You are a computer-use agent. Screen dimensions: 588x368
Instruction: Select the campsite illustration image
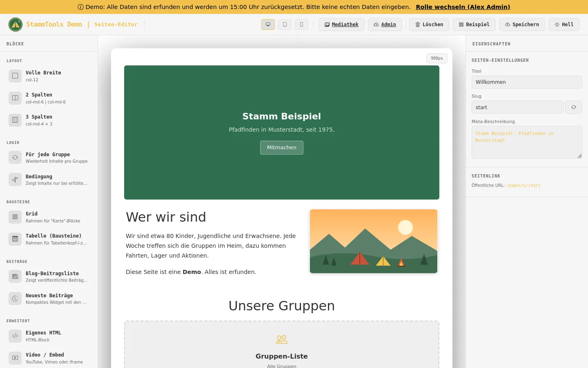pyautogui.click(x=374, y=241)
